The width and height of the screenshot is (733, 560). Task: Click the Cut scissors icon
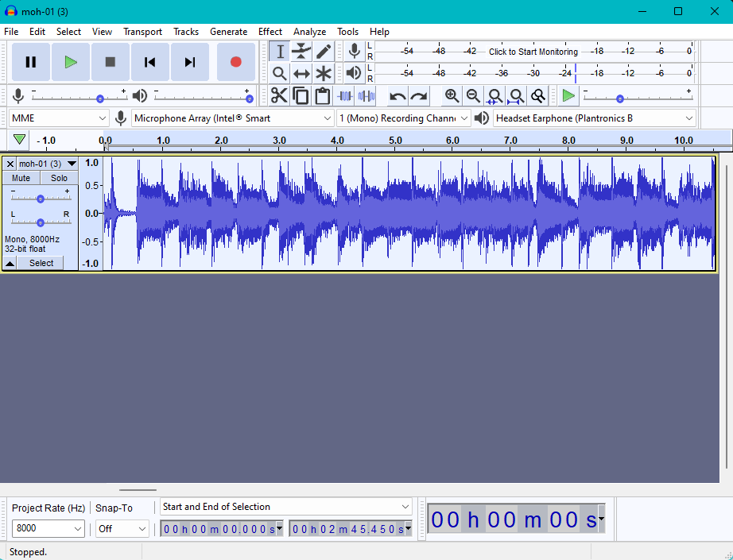[279, 96]
